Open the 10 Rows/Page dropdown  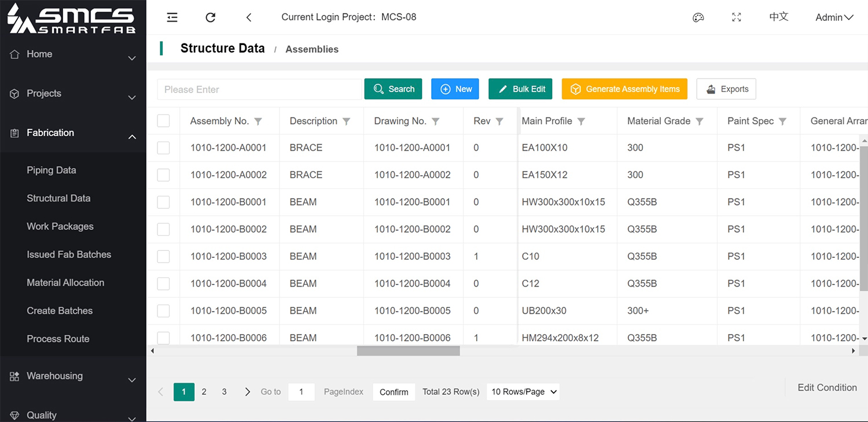point(523,392)
